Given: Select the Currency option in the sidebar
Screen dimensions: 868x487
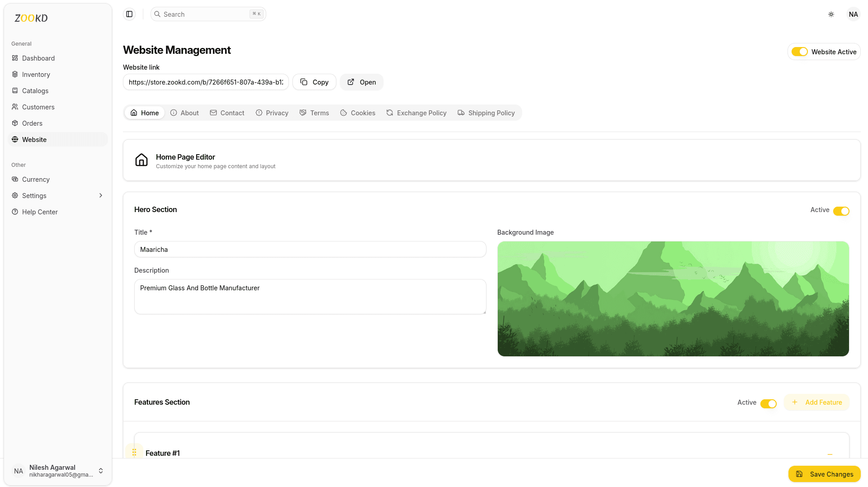Looking at the screenshot, I should click(36, 179).
